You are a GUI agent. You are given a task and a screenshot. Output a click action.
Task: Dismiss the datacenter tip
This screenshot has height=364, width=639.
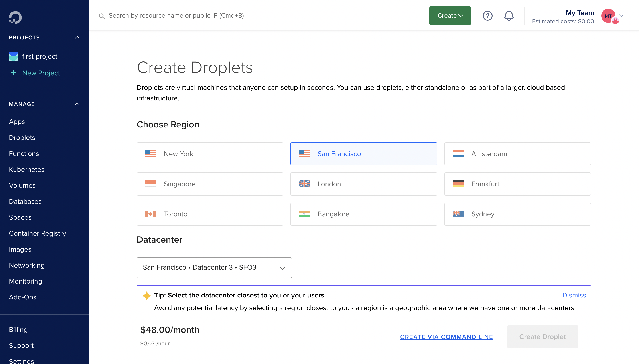click(x=574, y=295)
